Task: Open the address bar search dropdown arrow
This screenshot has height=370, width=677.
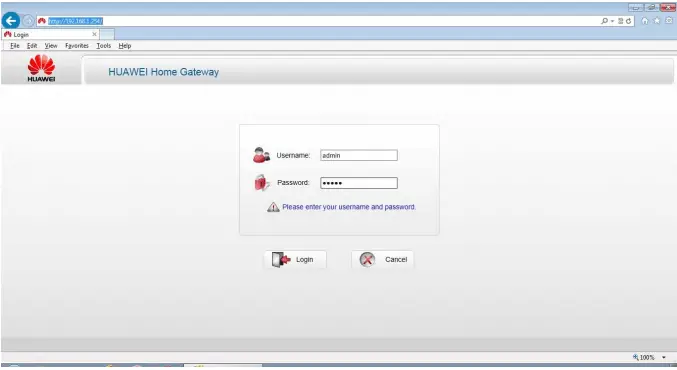Action: 612,21
